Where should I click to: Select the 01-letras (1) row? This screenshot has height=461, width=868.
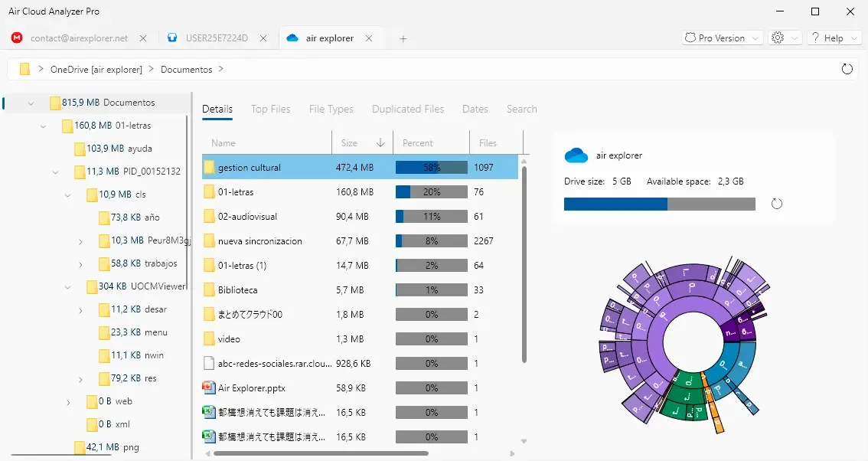click(360, 266)
